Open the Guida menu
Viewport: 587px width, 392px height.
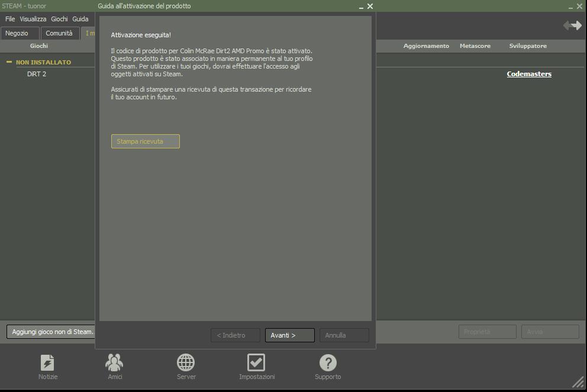pos(80,19)
